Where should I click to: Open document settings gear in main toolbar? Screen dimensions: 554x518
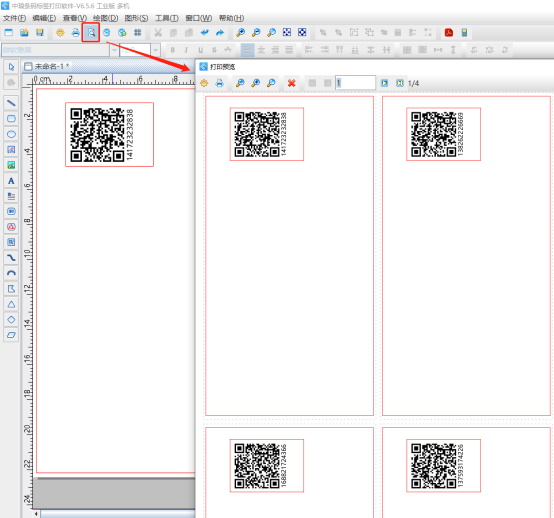tap(60, 33)
